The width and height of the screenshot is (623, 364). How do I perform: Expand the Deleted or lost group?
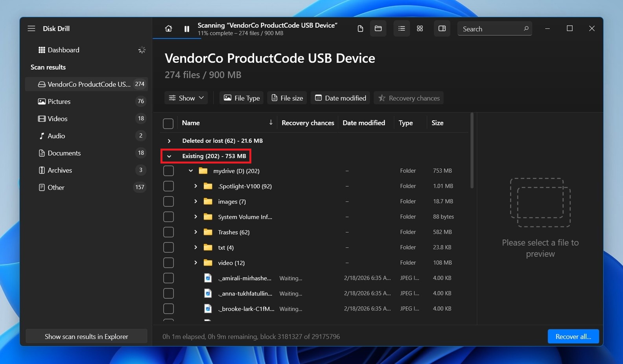(x=169, y=141)
